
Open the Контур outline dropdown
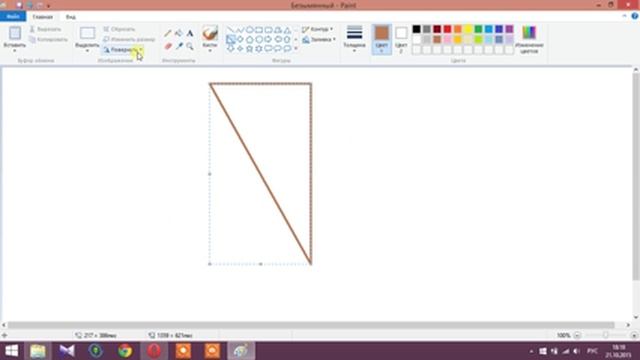318,29
